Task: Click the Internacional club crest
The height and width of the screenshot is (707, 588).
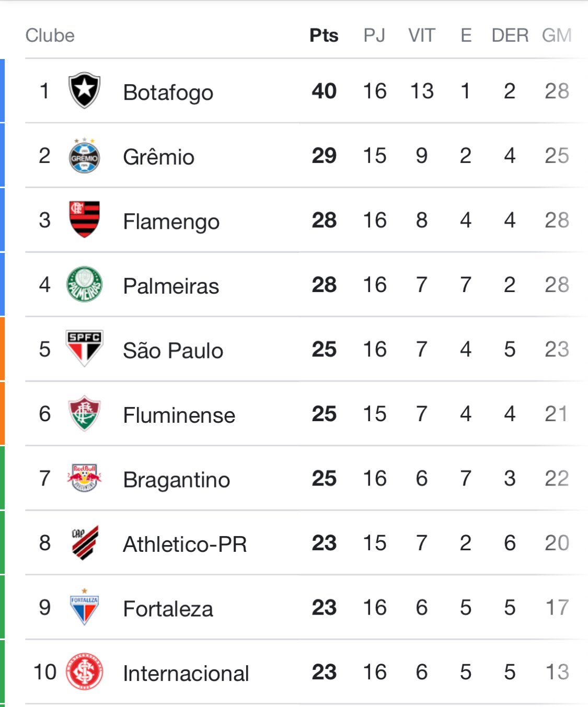Action: click(x=84, y=672)
